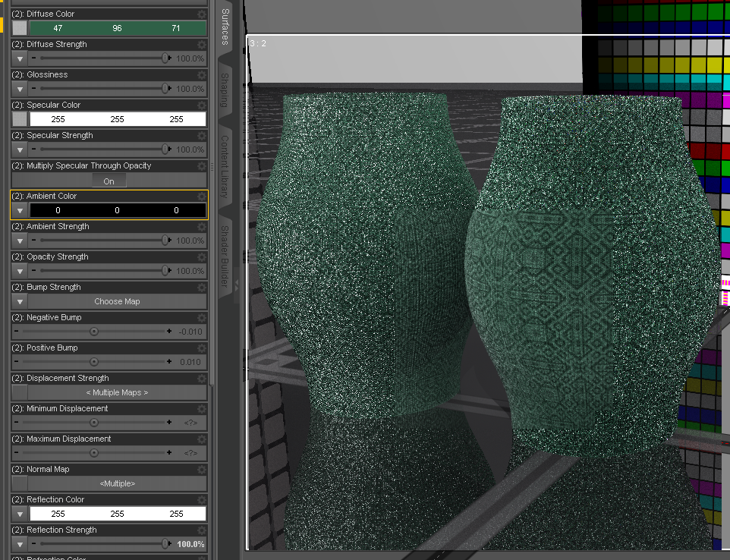Expand Reflection Color map dropdown arrow
This screenshot has height=560, width=730.
coord(20,514)
